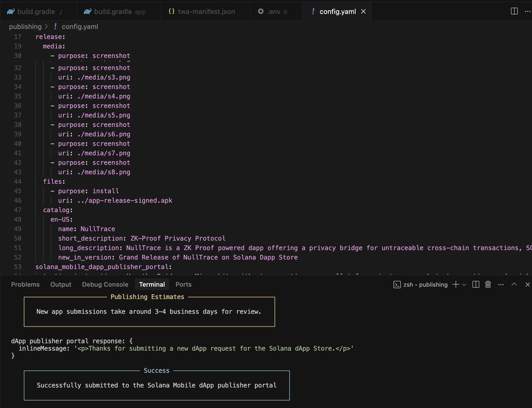
Task: Open terminal panel ellipsis actions menu
Action: point(501,284)
